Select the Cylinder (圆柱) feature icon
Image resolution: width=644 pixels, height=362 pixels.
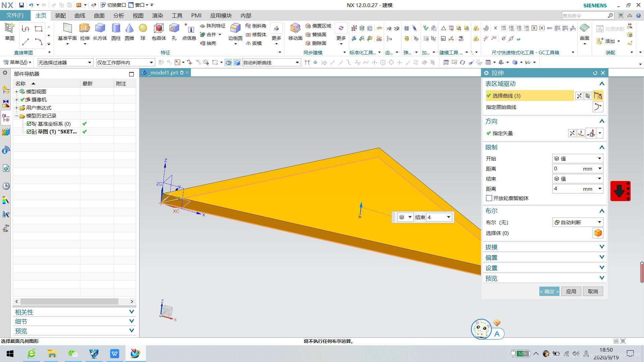[116, 29]
